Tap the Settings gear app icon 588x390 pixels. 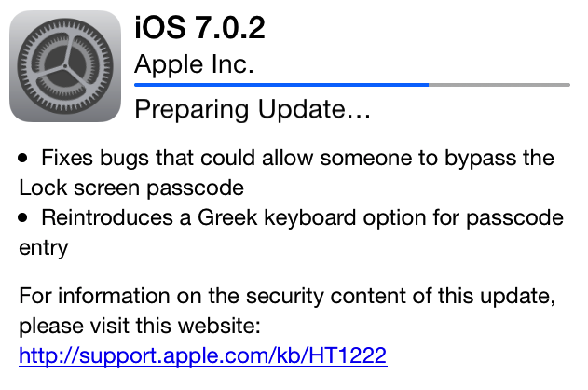click(x=65, y=67)
